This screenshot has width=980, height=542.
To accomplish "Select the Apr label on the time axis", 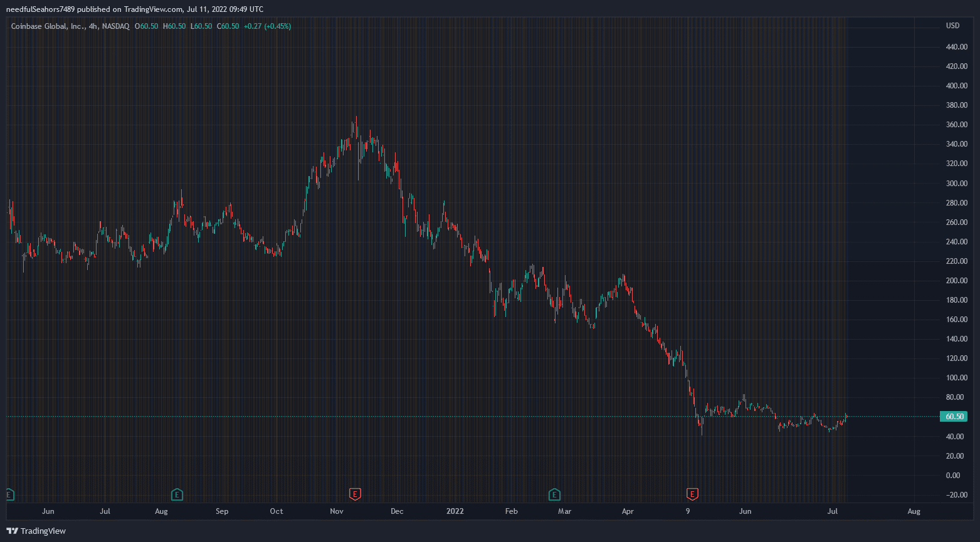I will [628, 511].
